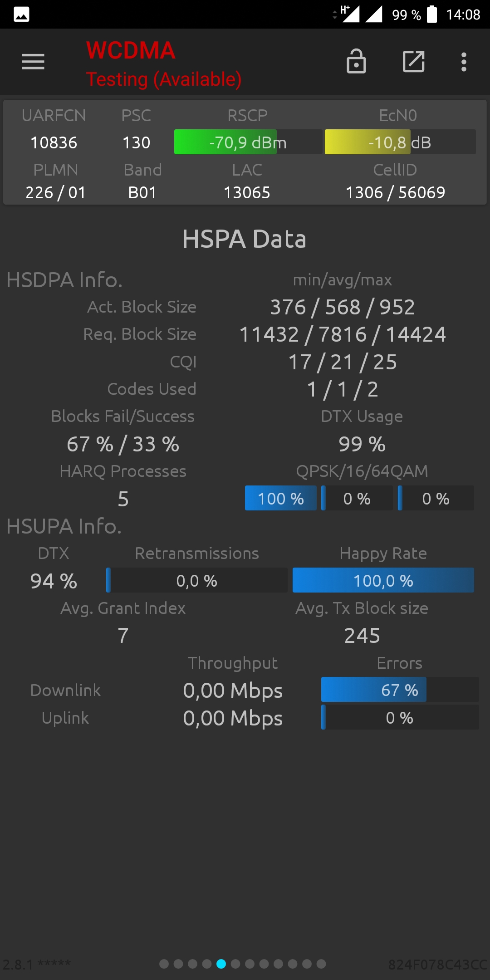Tap the CellID value 1306 / 56069
This screenshot has width=490, height=980.
[x=395, y=193]
